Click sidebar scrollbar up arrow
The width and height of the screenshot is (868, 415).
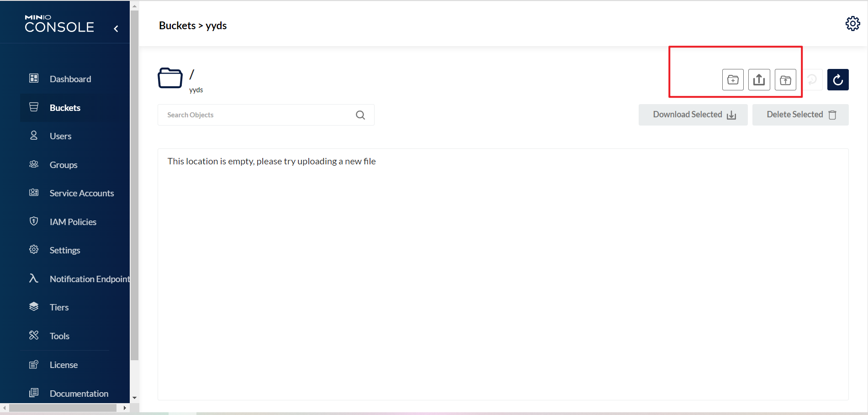(134, 6)
